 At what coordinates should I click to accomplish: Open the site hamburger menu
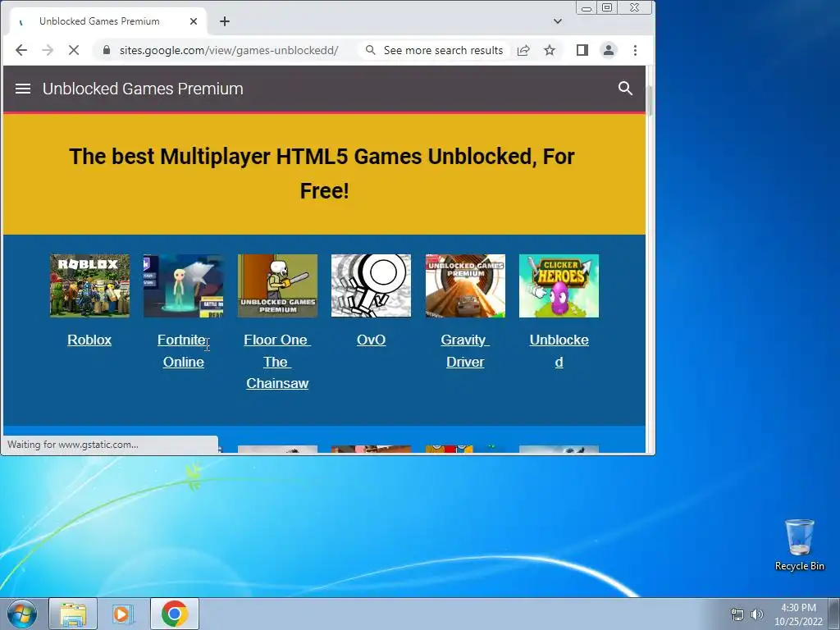(x=22, y=89)
